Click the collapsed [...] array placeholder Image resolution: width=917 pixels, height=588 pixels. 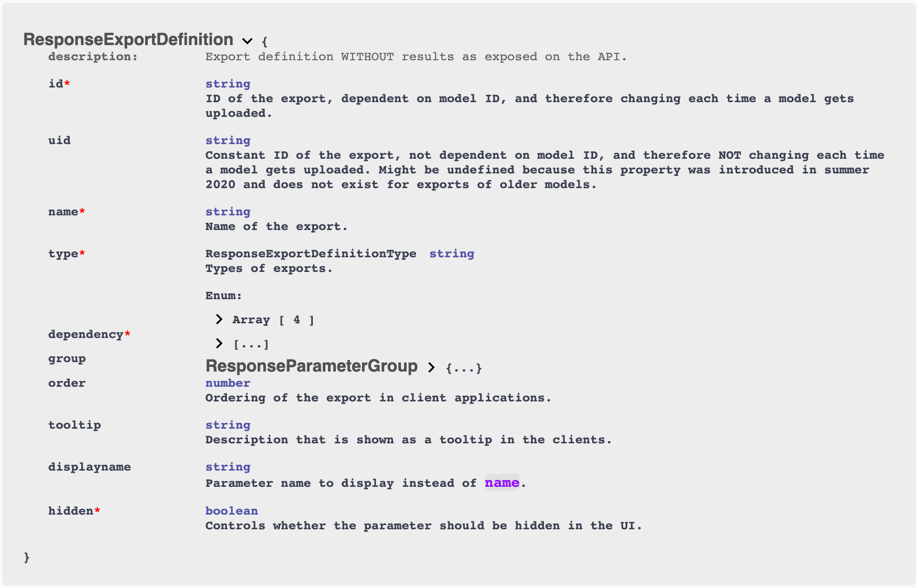pos(251,344)
